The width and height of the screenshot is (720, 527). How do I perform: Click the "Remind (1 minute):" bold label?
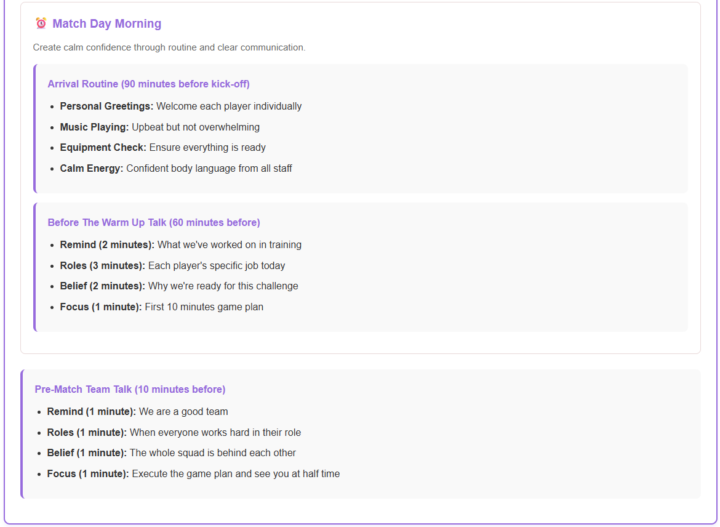91,411
